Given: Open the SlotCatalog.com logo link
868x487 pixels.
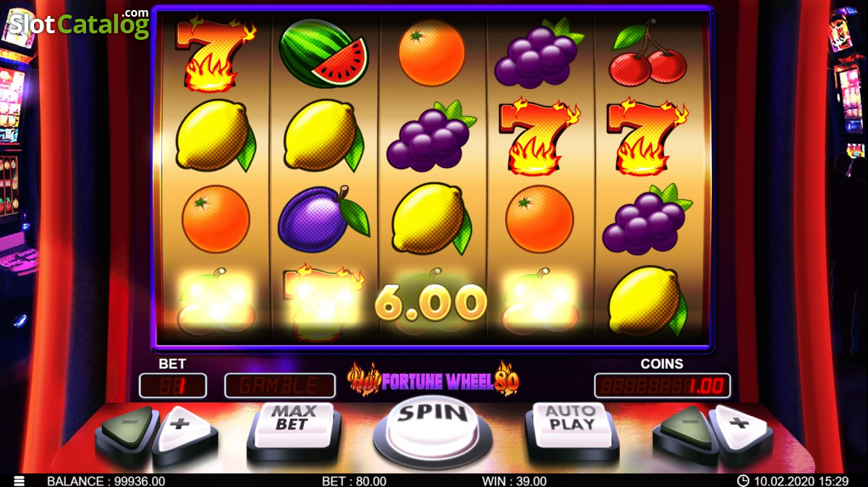Looking at the screenshot, I should tap(79, 25).
